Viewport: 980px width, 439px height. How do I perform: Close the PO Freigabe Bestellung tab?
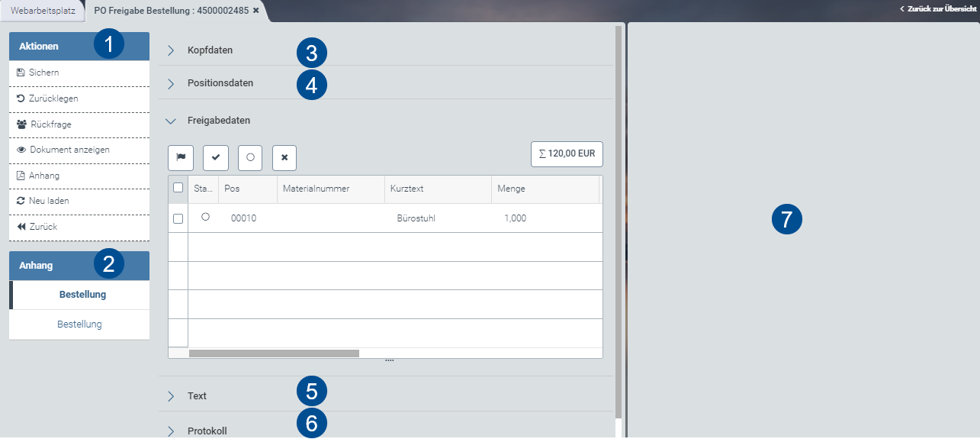click(x=256, y=11)
